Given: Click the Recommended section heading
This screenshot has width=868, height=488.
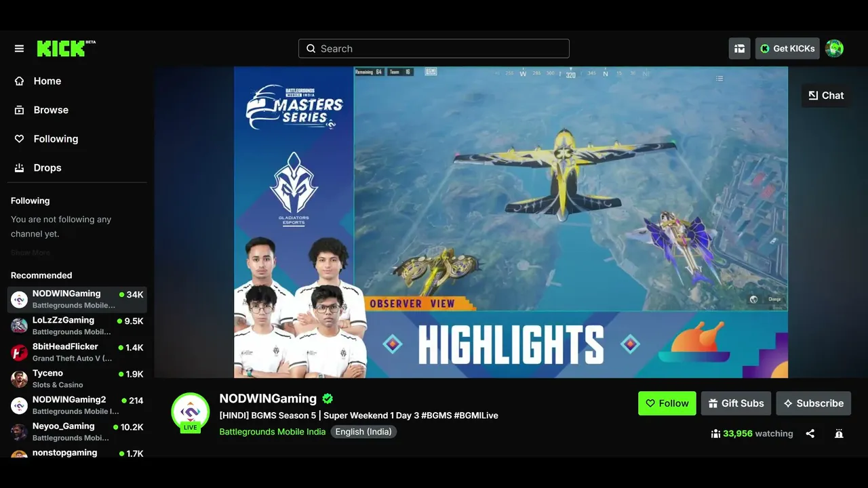Looking at the screenshot, I should 41,275.
